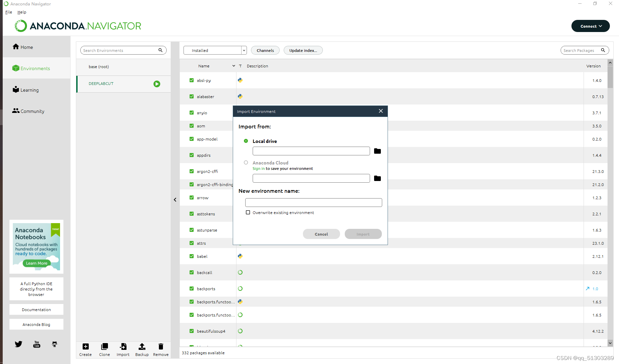Click the package list vertical scrollbar thumb
Viewport: 619px width, 364px height.
[610, 77]
